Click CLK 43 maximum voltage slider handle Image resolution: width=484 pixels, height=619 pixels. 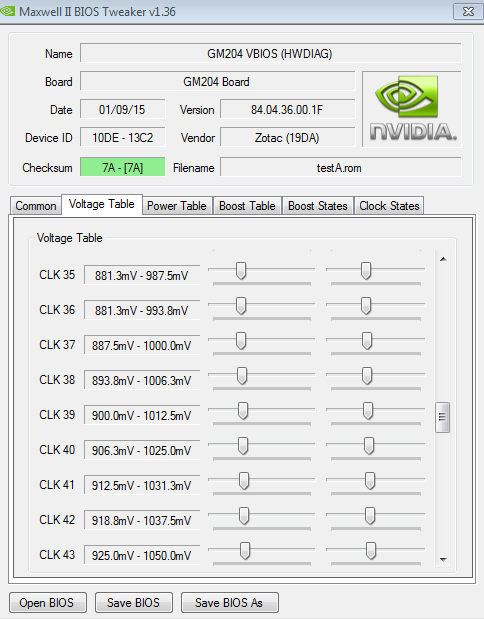pos(371,551)
